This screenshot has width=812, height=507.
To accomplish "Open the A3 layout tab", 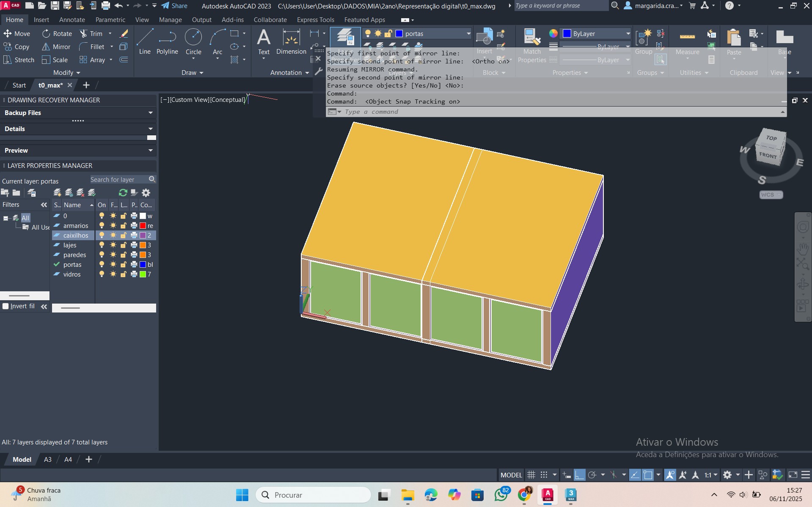I will [x=48, y=460].
